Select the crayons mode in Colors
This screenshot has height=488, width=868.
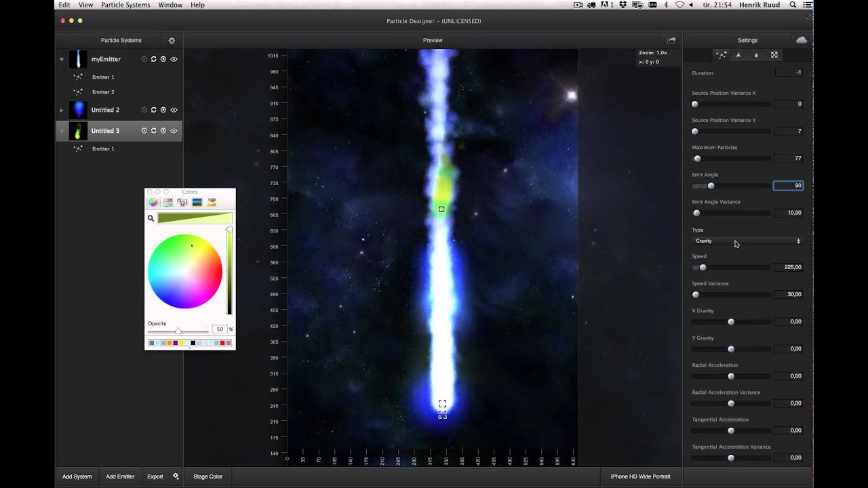[212, 202]
